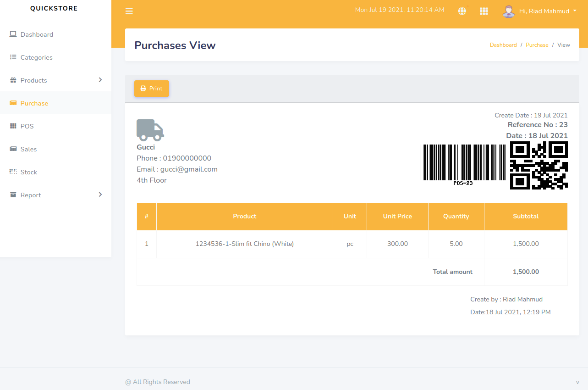Screen dimensions: 588x390
Task: Click the QR code image
Action: [539, 165]
